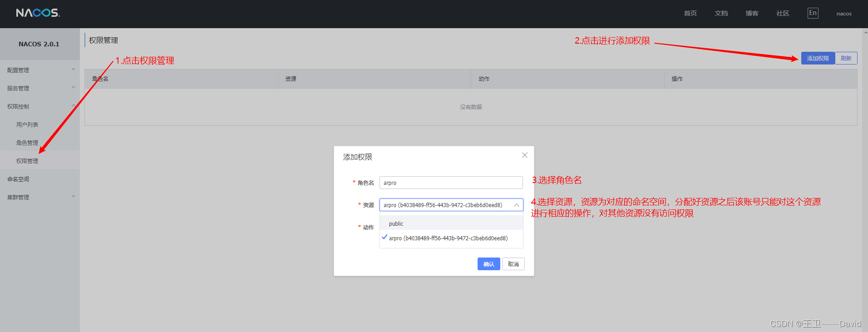Click the 资源 column header
868x332 pixels.
375,79
